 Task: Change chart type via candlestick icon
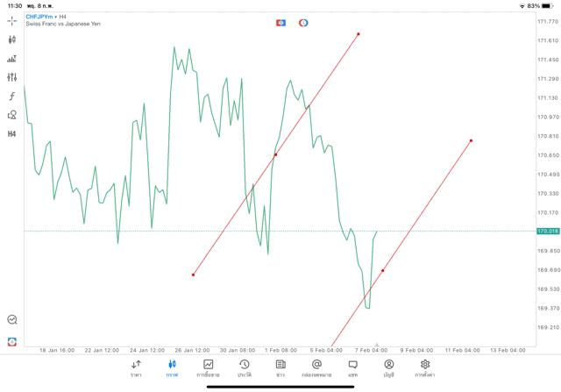click(12, 39)
